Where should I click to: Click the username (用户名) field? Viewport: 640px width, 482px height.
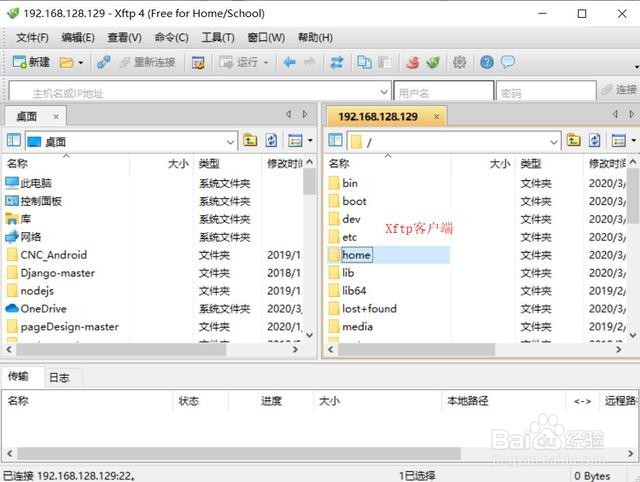tap(444, 93)
